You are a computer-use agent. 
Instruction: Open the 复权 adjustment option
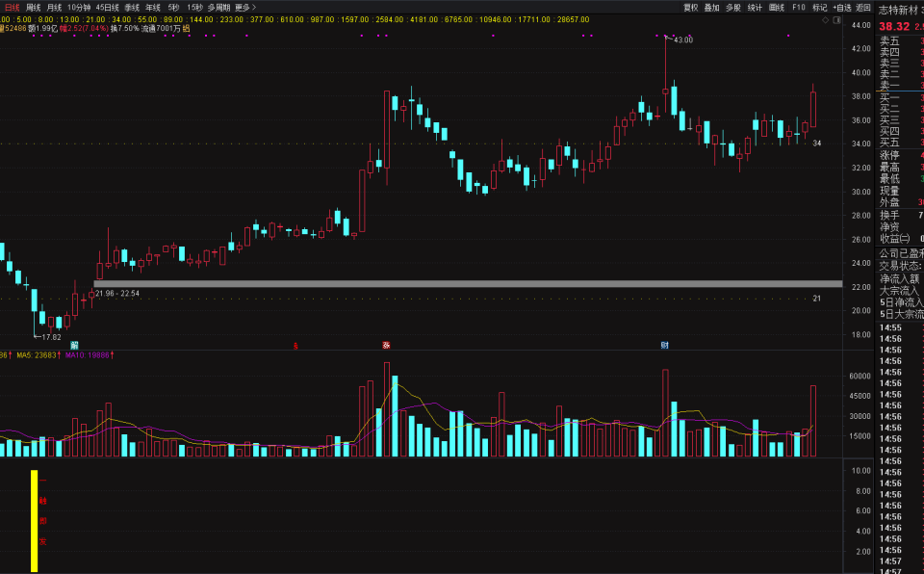(691, 8)
